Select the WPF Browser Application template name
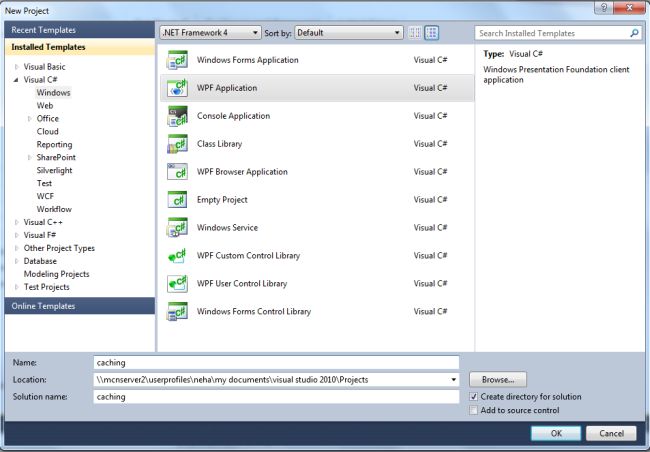Screen dimensions: 650x452 point(242,172)
